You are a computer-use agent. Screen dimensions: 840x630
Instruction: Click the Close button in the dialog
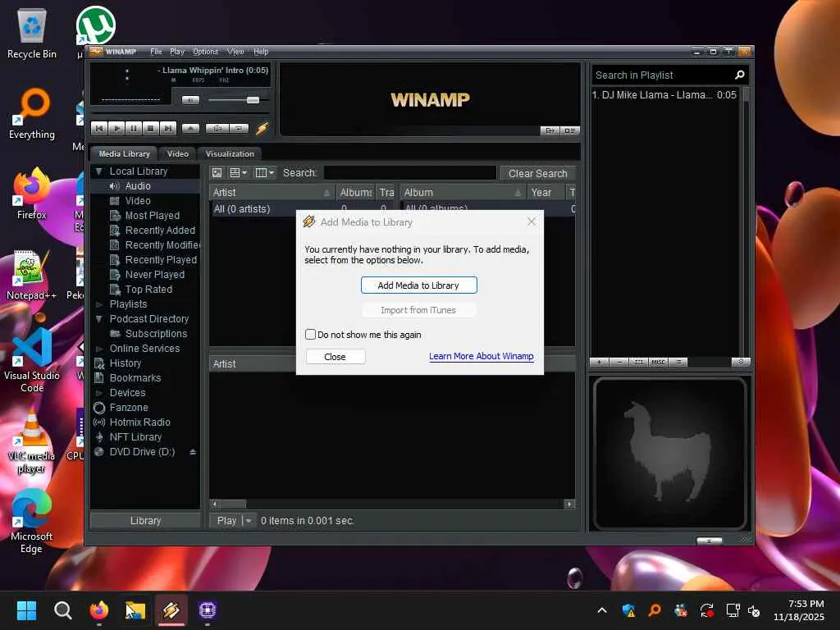click(336, 357)
